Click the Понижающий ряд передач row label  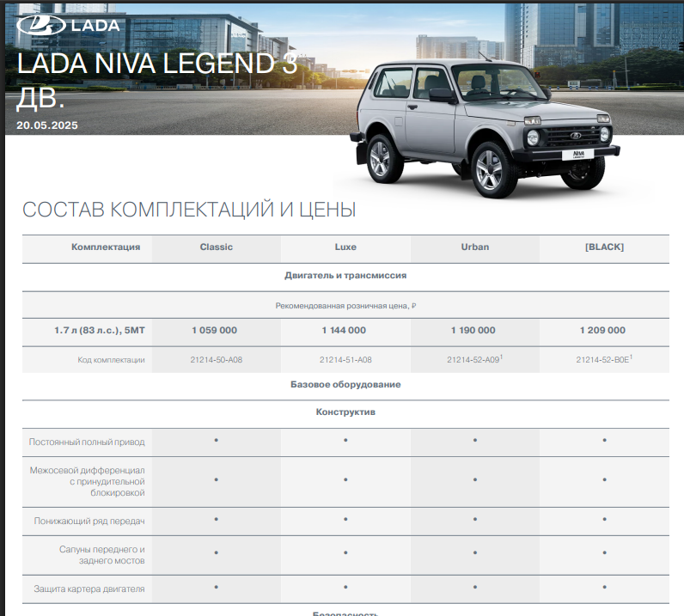(x=89, y=521)
